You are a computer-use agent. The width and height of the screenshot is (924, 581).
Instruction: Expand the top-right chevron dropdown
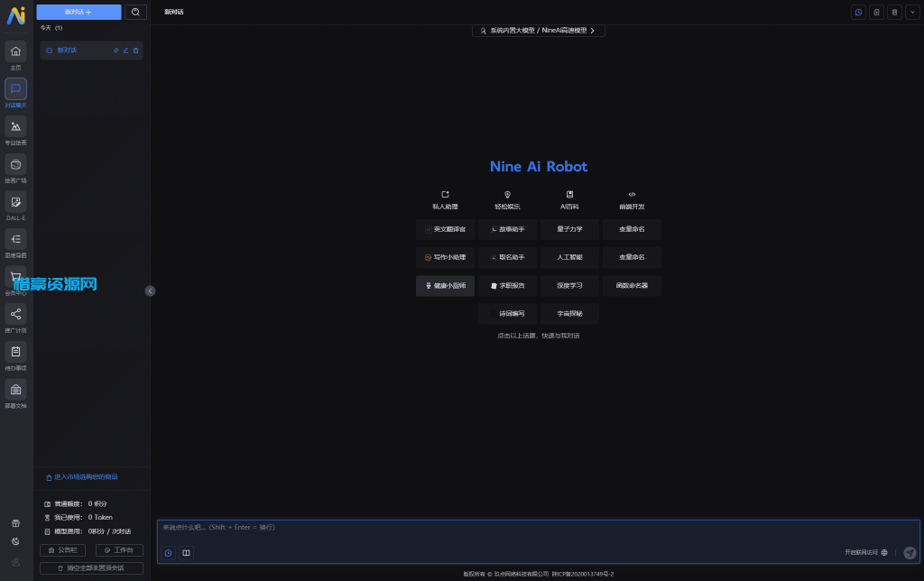911,13
